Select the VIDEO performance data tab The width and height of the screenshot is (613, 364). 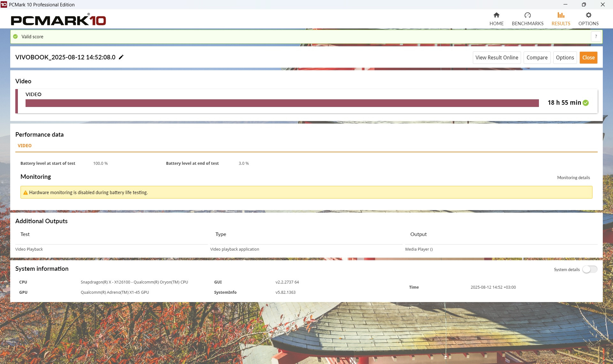[x=25, y=146]
